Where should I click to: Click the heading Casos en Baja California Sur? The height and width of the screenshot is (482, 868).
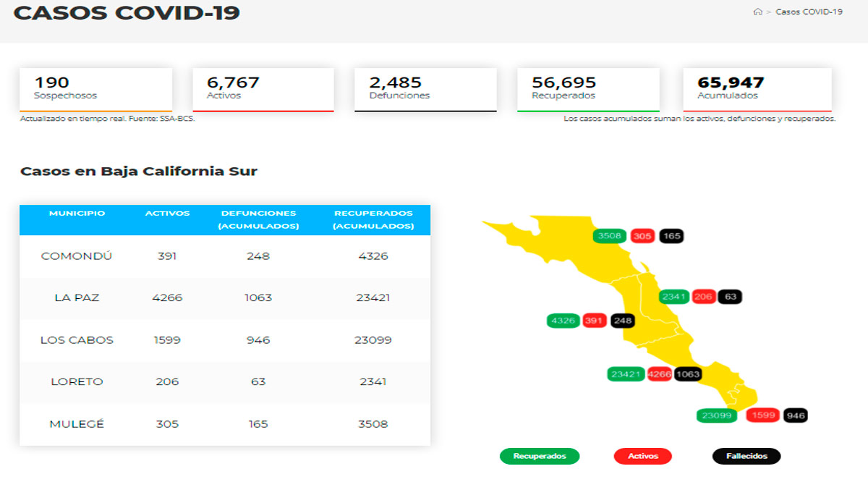[x=139, y=172]
